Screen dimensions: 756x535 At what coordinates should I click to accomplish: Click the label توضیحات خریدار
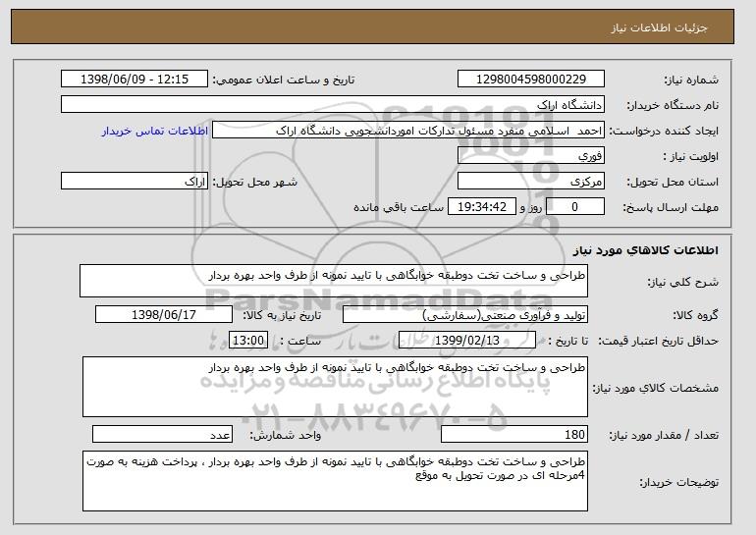click(x=678, y=482)
